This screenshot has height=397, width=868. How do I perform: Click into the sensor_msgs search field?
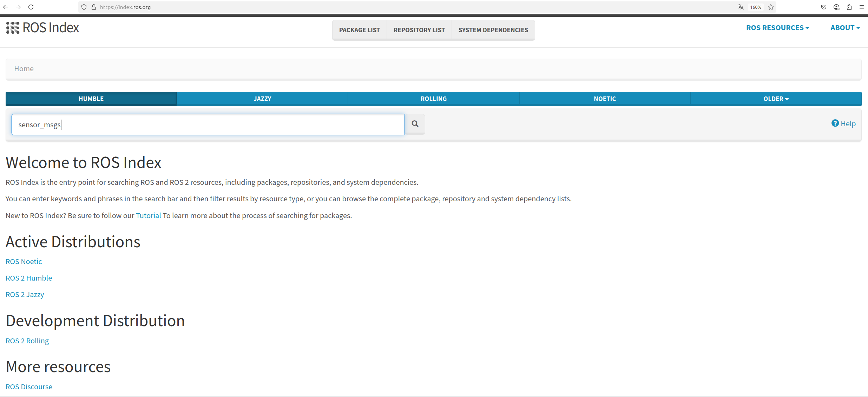(208, 125)
